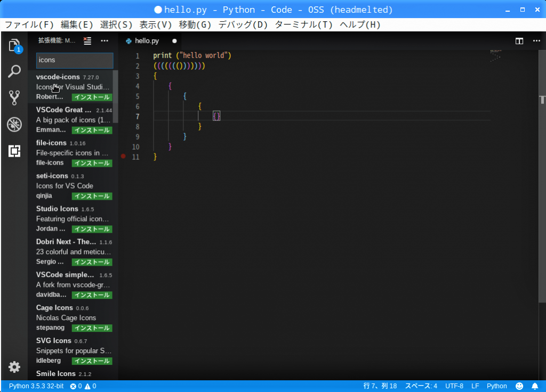Open the ターミナル(T) menu
The height and width of the screenshot is (392, 546).
tap(303, 24)
